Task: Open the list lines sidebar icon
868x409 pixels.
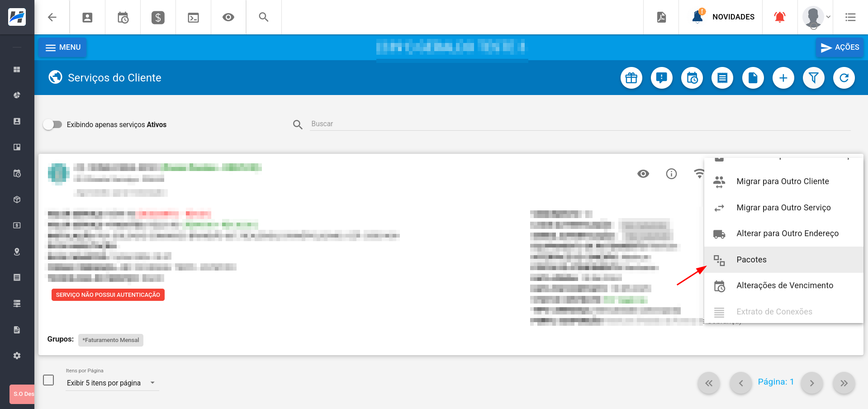Action: pos(17,277)
